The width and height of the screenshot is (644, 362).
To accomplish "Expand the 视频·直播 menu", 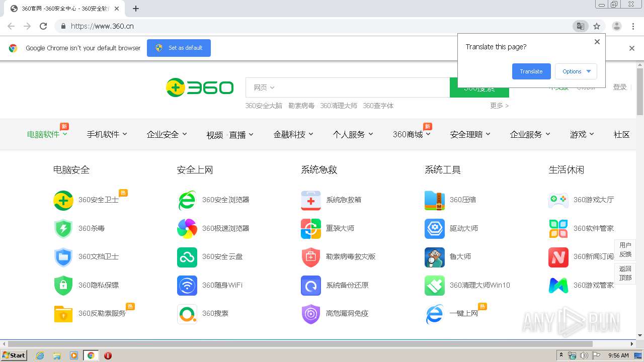I will click(230, 135).
